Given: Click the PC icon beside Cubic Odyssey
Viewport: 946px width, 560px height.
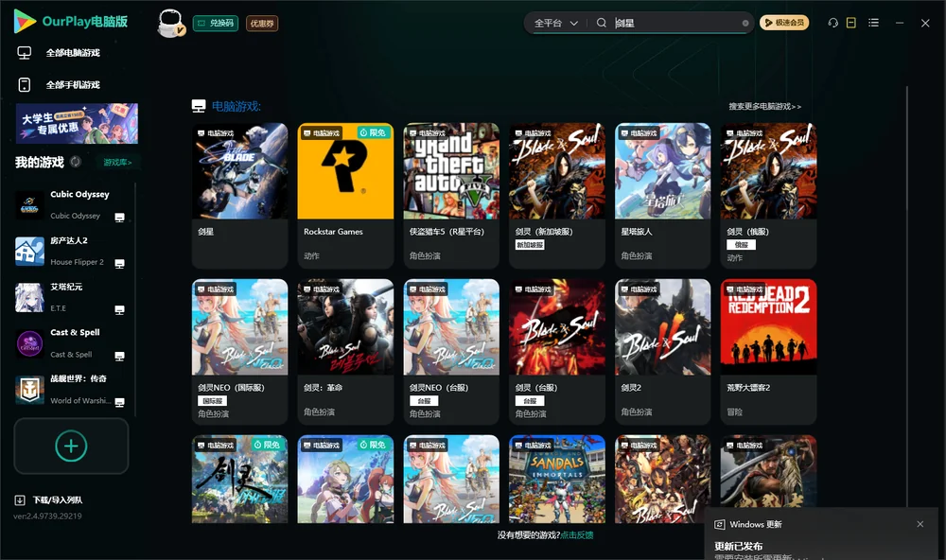Looking at the screenshot, I should click(x=119, y=218).
